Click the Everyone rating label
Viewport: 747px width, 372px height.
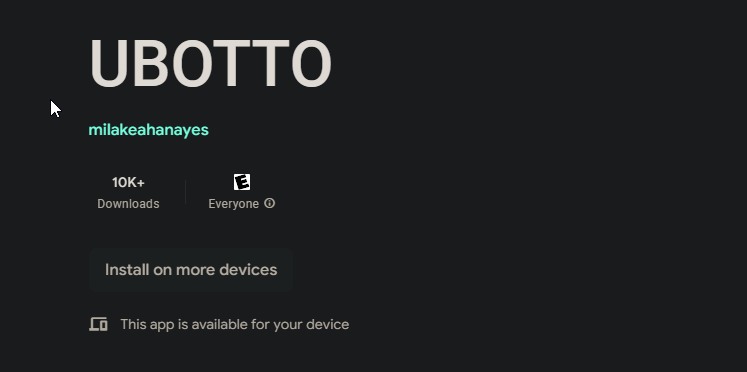click(x=233, y=204)
